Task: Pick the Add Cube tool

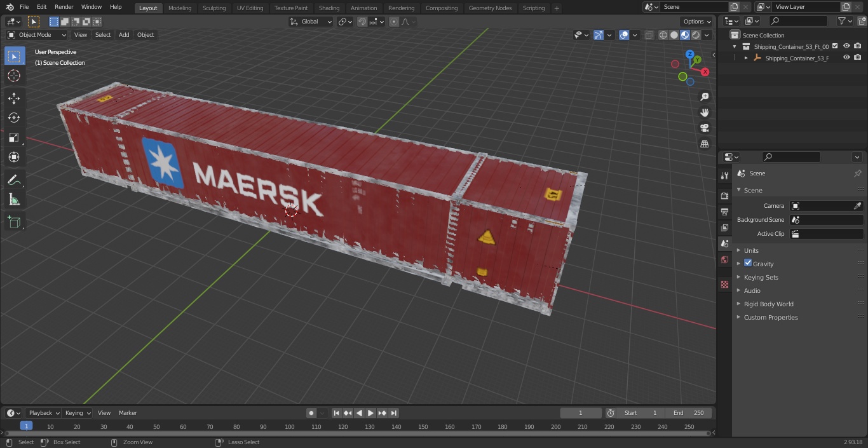Action: click(14, 222)
